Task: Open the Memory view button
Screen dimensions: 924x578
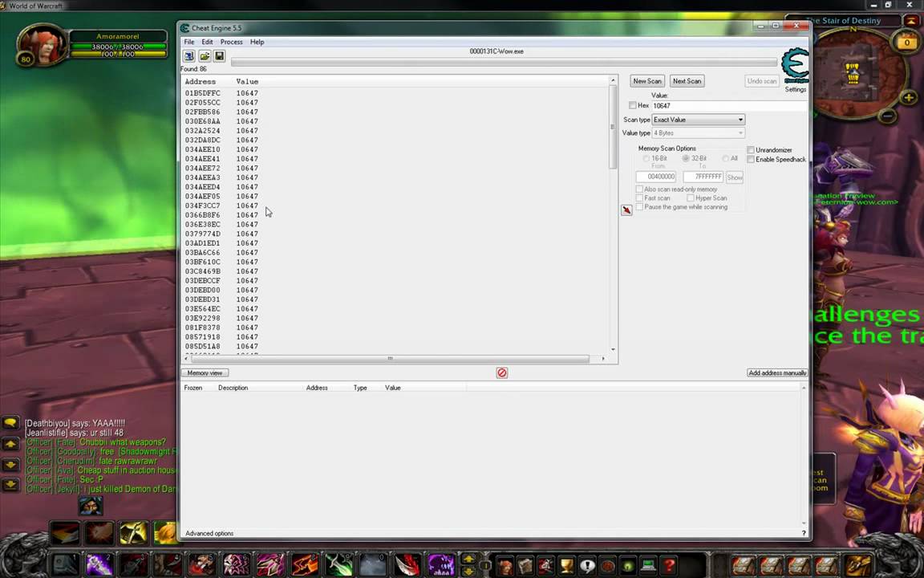Action: [x=205, y=372]
